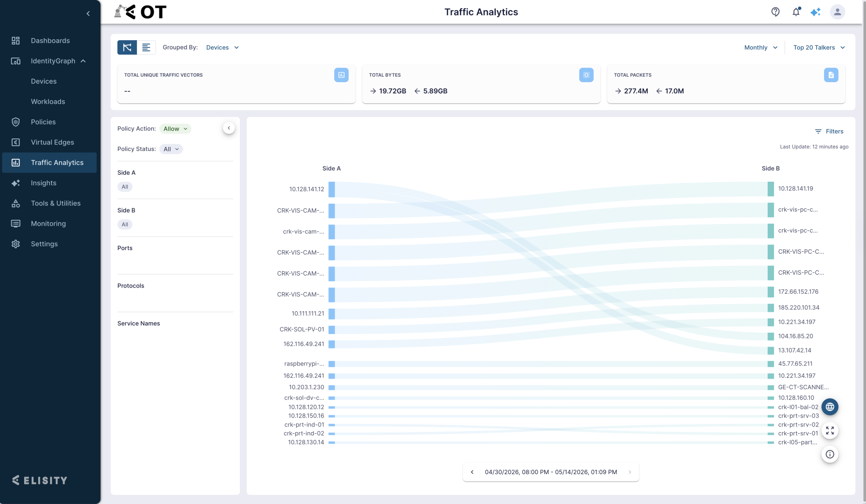866x504 pixels.
Task: Open the Filters button
Action: tap(829, 132)
